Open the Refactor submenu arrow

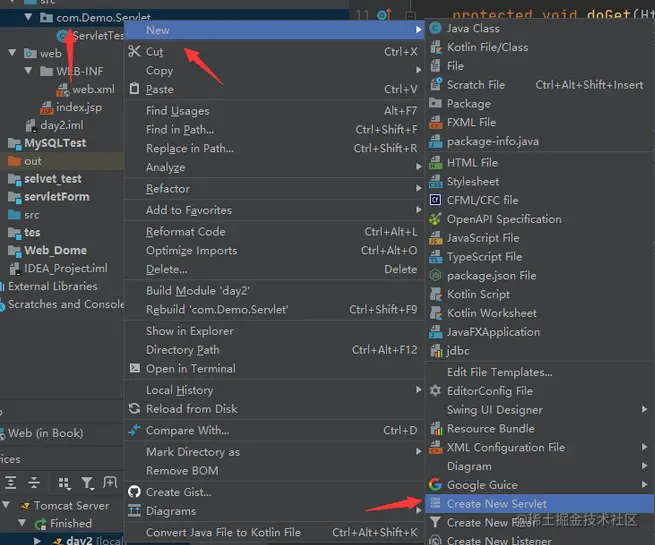pos(419,188)
